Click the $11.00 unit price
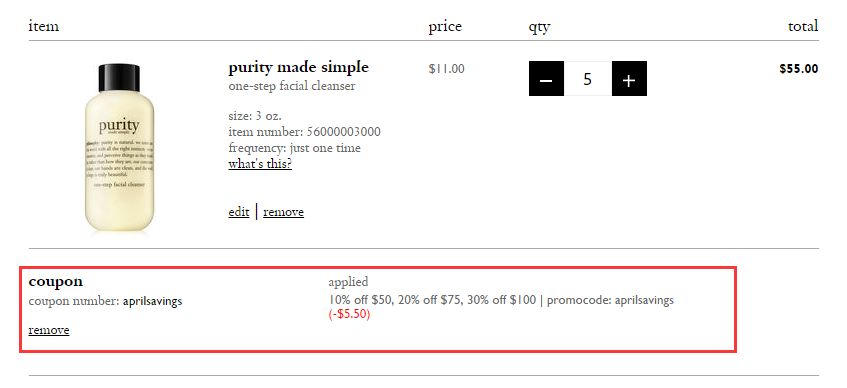The width and height of the screenshot is (847, 388). coord(446,69)
